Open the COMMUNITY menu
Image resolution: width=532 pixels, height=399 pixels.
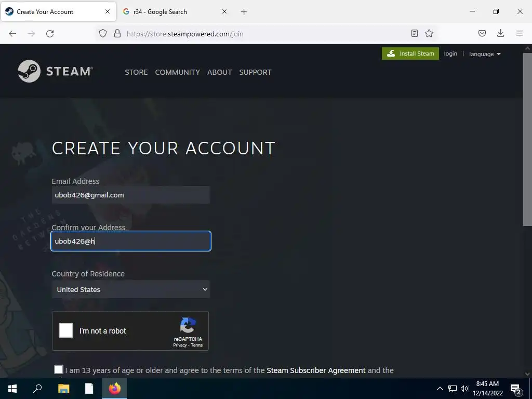pos(178,72)
